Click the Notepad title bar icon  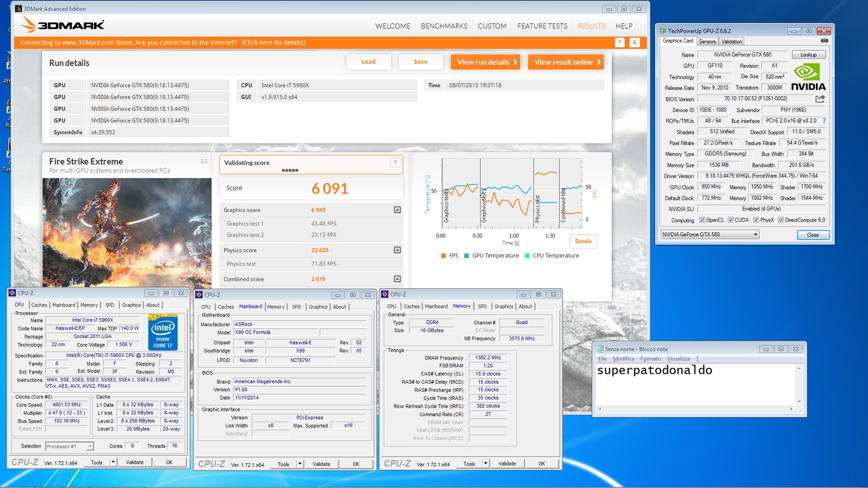point(600,349)
